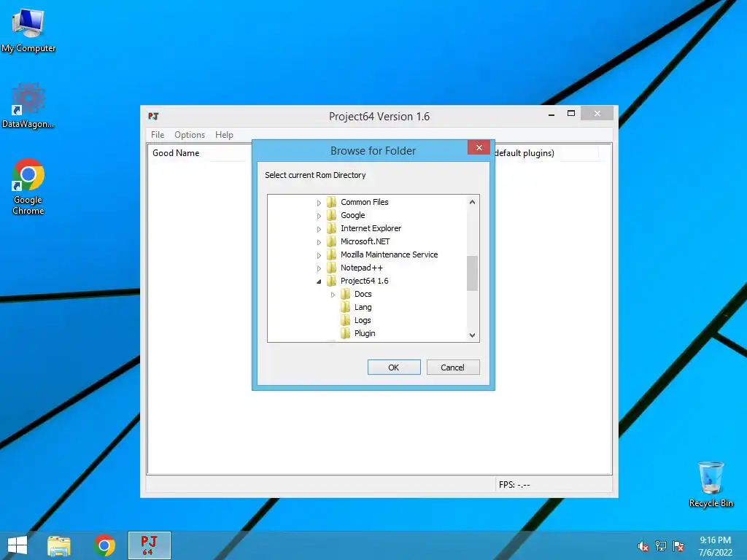Viewport: 747px width, 560px height.
Task: Click the folder tree scroll-up arrow
Action: point(472,202)
